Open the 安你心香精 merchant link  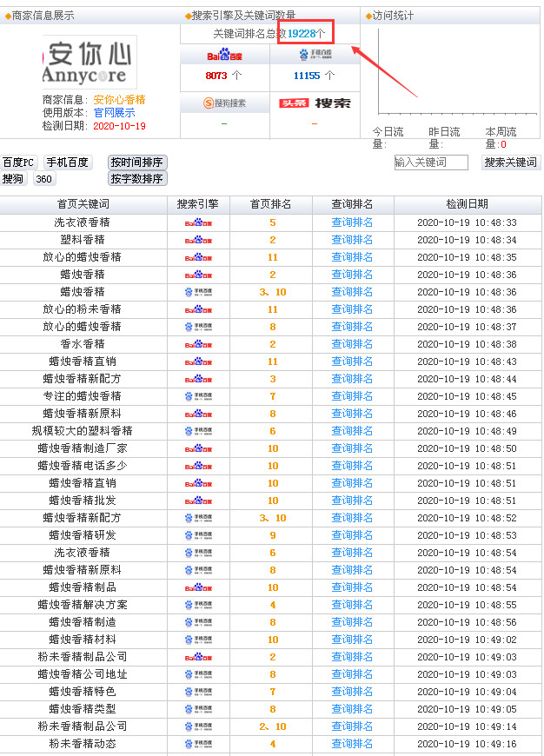pos(119,100)
